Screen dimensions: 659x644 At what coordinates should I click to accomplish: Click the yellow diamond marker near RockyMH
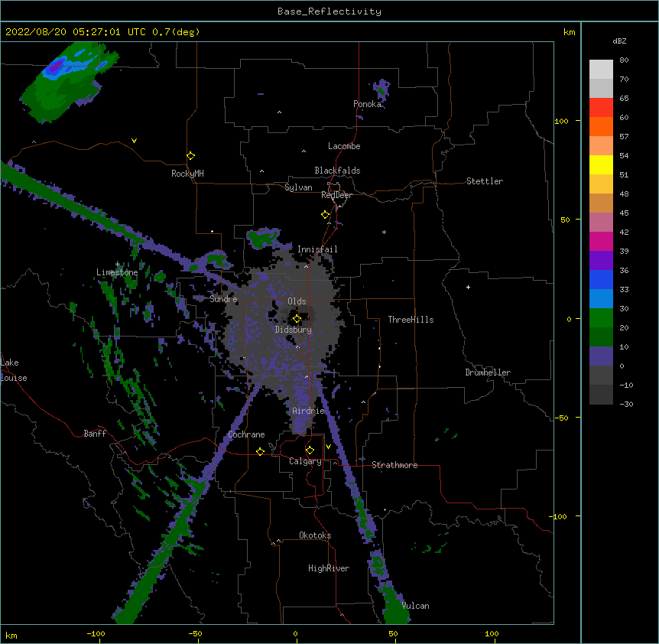click(x=190, y=156)
